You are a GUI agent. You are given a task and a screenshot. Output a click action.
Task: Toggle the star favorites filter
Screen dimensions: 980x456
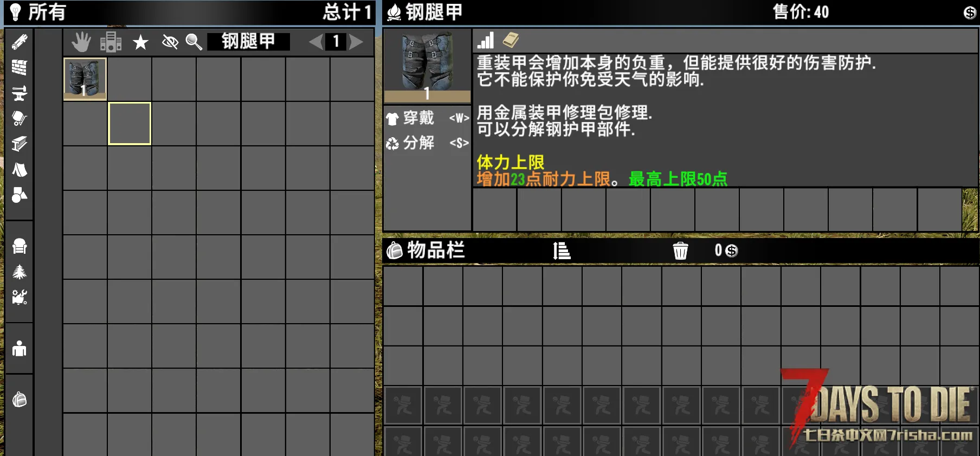click(140, 42)
